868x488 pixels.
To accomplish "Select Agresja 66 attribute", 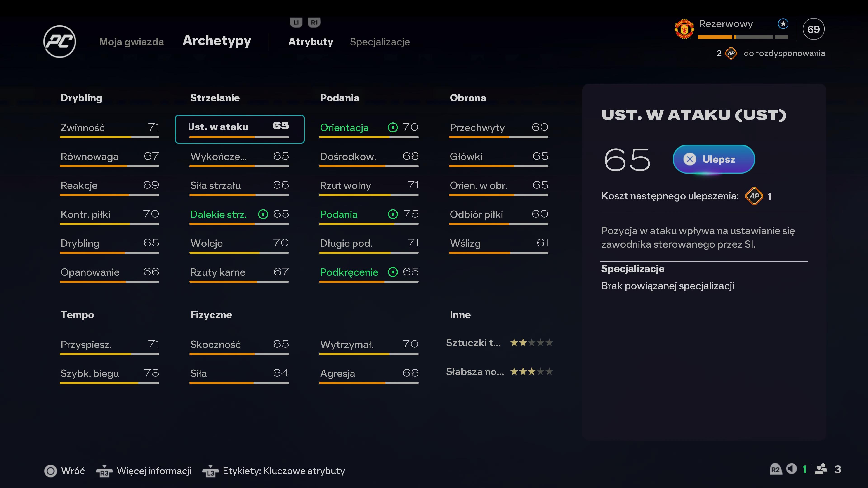I will [369, 375].
